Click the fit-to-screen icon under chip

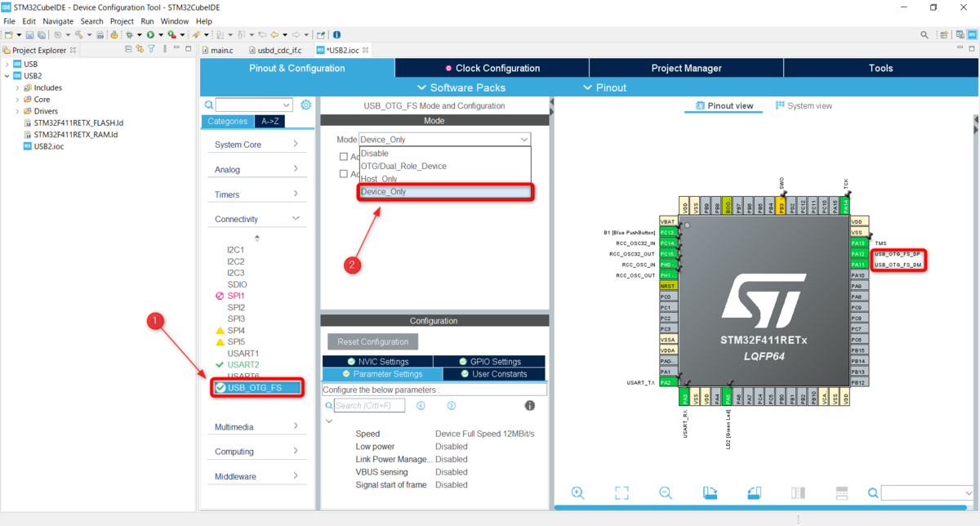[x=621, y=493]
